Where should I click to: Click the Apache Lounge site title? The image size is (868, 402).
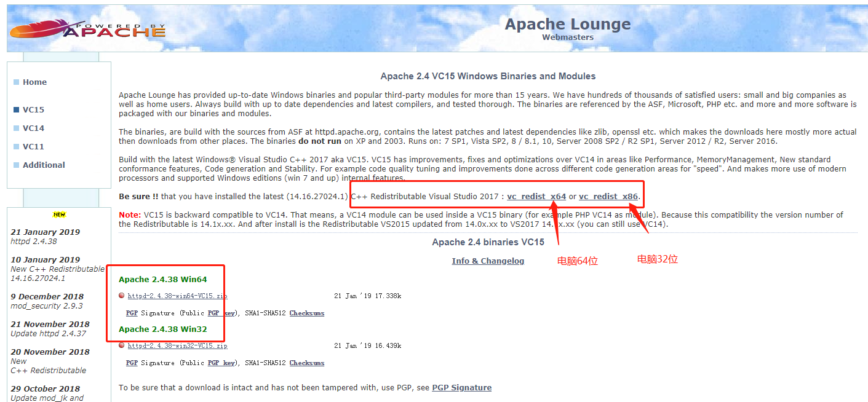(x=568, y=24)
